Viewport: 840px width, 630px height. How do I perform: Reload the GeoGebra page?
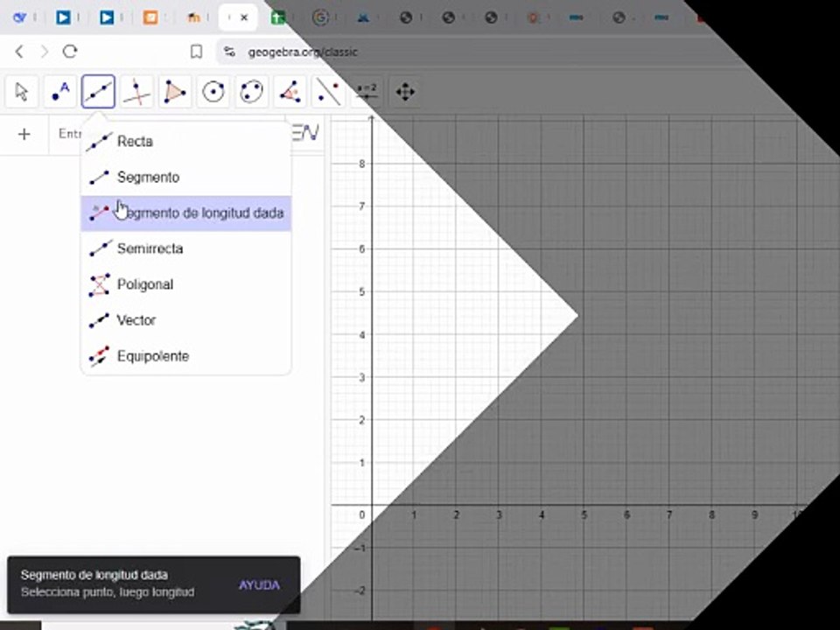click(70, 52)
